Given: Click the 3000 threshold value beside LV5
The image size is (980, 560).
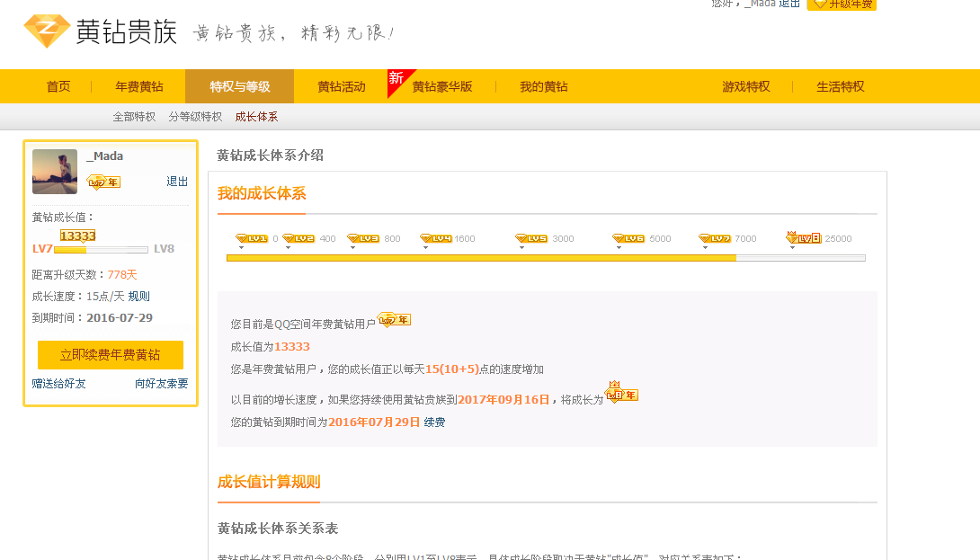Looking at the screenshot, I should [563, 239].
